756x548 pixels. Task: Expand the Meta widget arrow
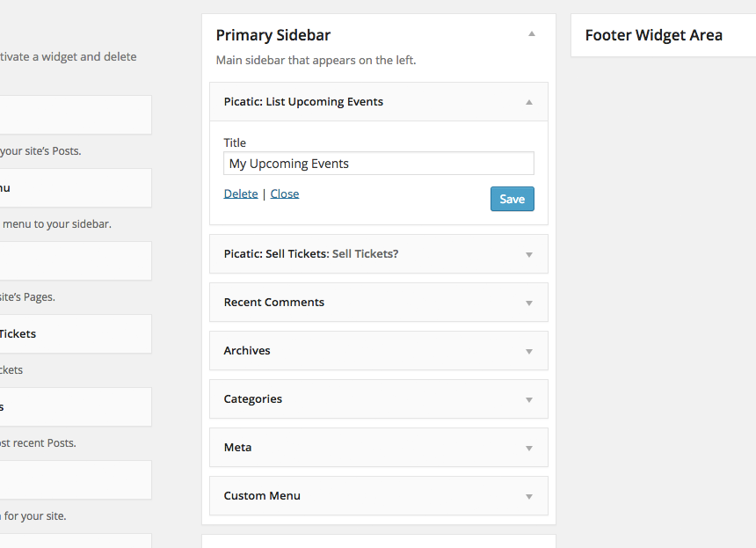(529, 448)
